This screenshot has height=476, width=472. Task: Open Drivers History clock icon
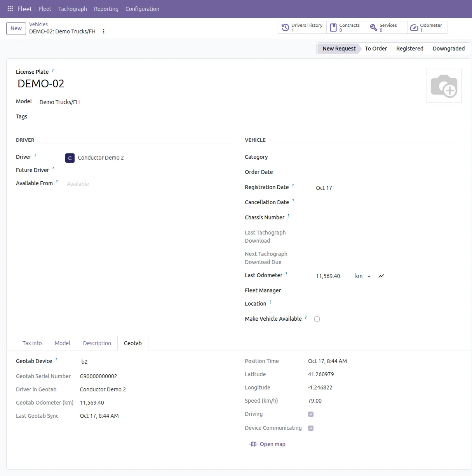[x=285, y=28]
